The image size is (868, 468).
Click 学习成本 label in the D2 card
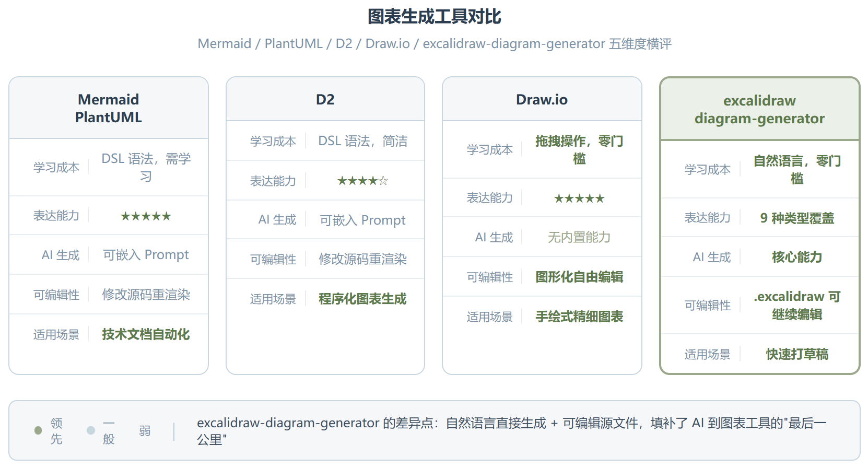pos(273,141)
